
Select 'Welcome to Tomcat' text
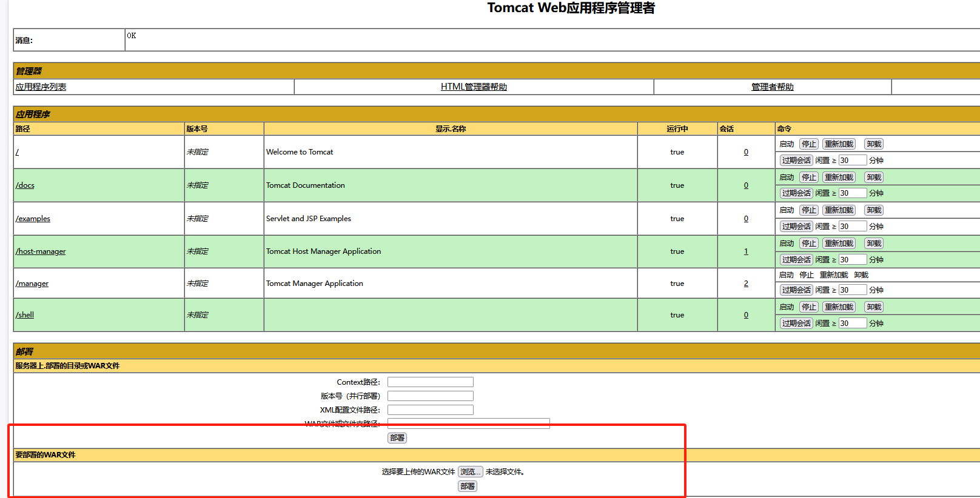(x=300, y=152)
